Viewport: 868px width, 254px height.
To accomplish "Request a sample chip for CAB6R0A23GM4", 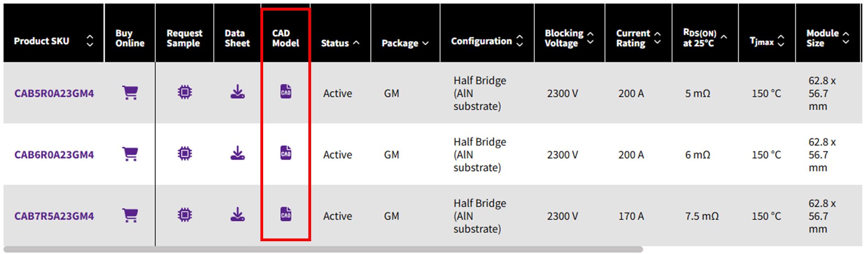I will click(185, 154).
